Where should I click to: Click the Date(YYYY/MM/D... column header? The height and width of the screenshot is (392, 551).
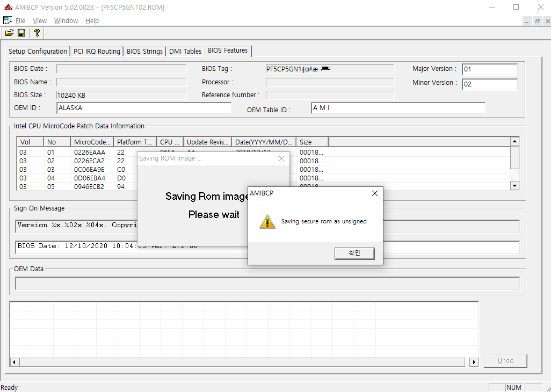tap(264, 142)
